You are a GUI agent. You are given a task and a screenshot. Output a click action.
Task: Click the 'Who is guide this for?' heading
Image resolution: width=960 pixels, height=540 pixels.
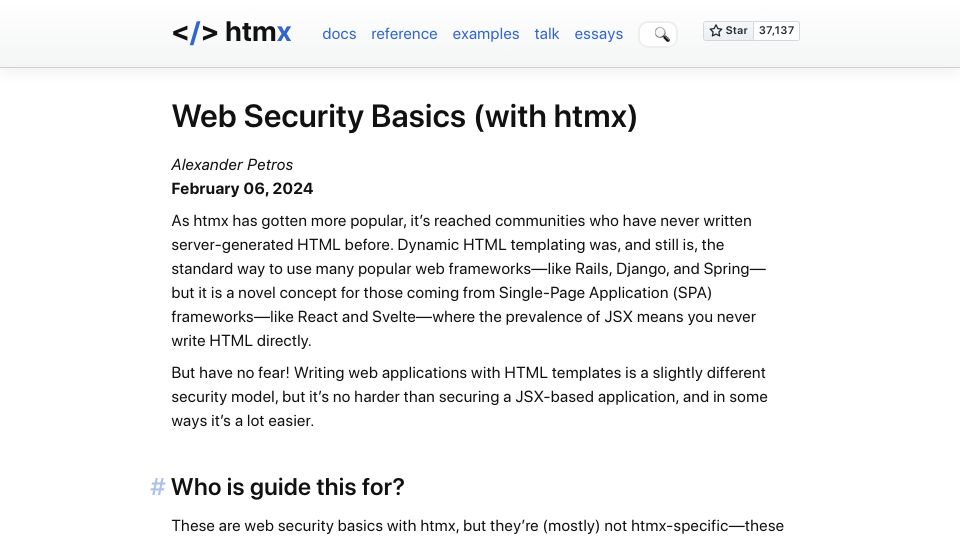(x=288, y=487)
